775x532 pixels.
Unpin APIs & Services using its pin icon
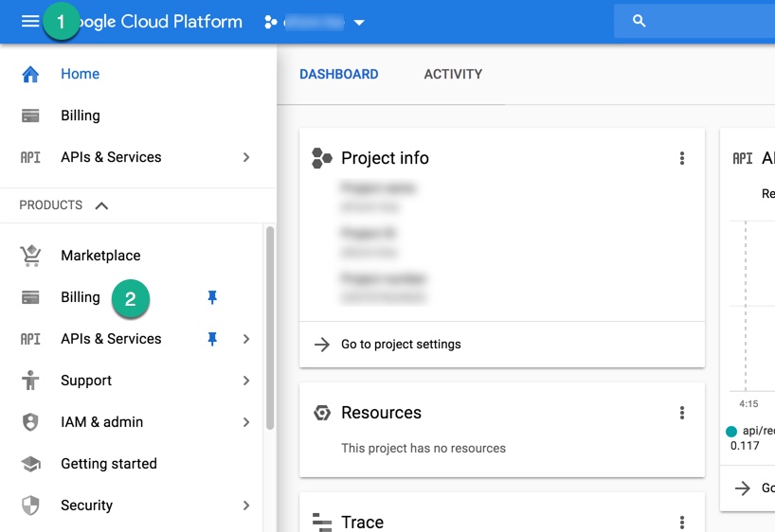click(212, 339)
